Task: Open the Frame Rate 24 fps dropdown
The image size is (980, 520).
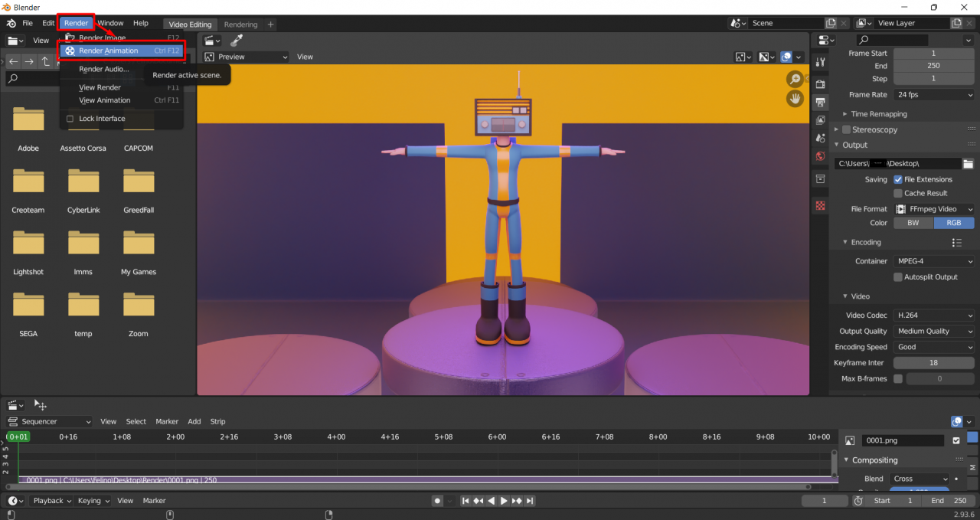Action: click(x=934, y=95)
